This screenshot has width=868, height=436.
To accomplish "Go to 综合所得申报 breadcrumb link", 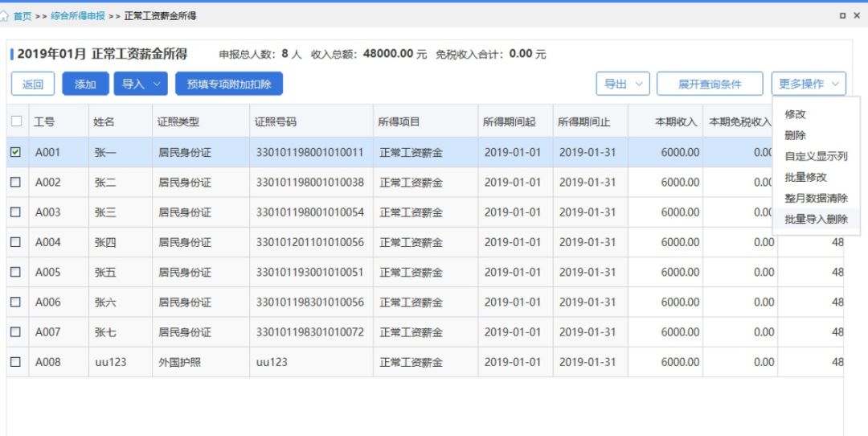I will (x=77, y=16).
